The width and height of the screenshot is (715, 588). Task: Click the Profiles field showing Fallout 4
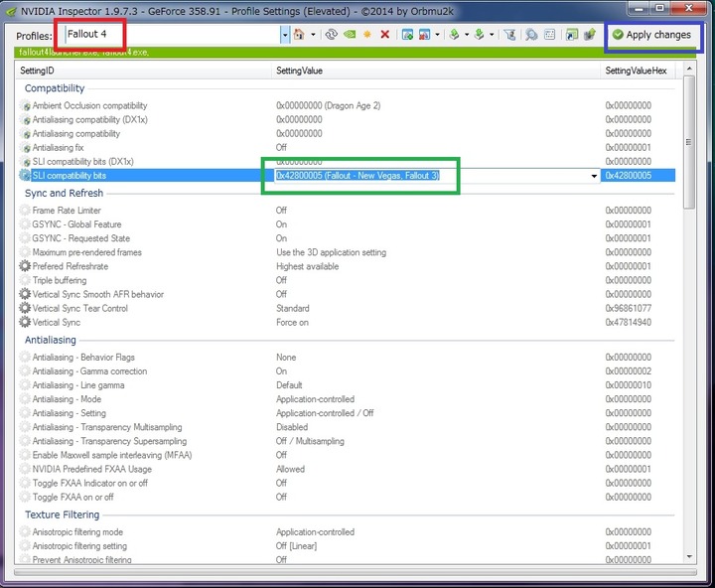[x=173, y=35]
